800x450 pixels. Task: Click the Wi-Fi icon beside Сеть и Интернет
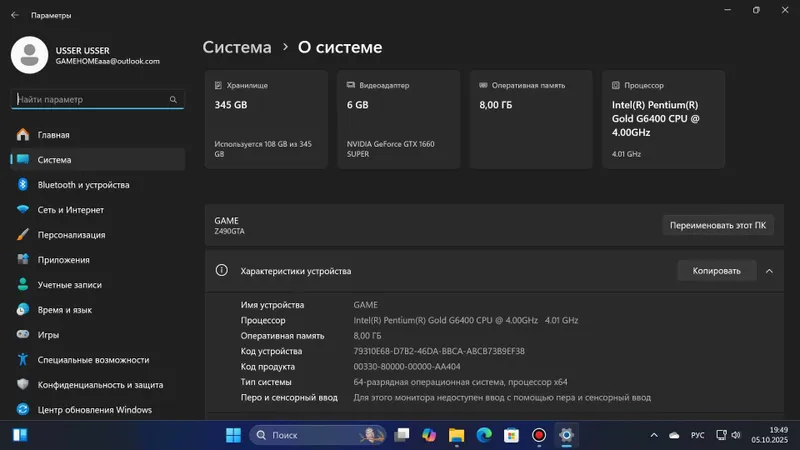(23, 210)
